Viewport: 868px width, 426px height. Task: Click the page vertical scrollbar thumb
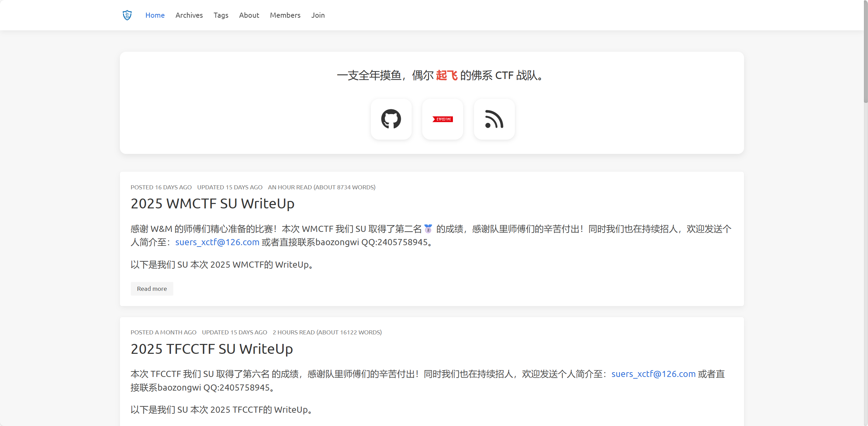pos(865,51)
